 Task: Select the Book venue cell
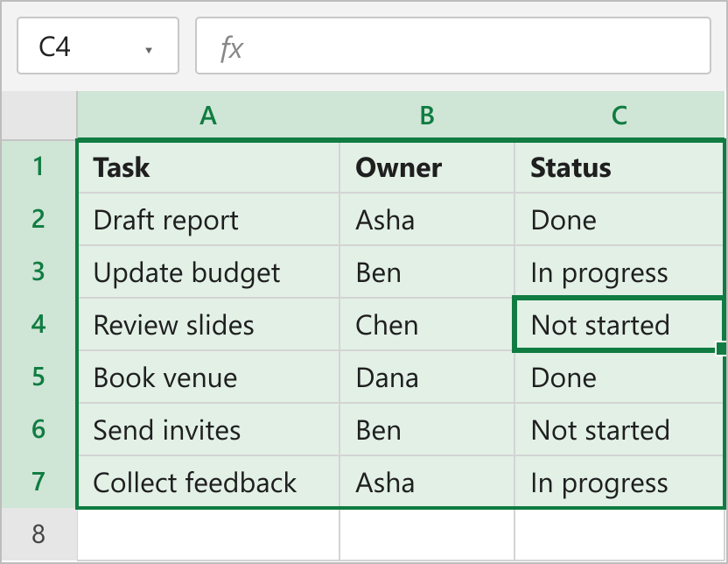(208, 377)
